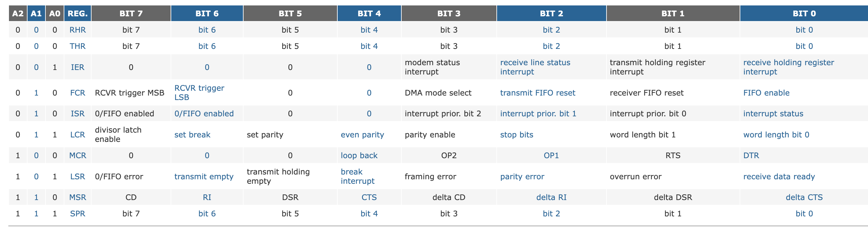868x232 pixels.
Task: Select the 'loop back' cell
Action: (x=359, y=156)
